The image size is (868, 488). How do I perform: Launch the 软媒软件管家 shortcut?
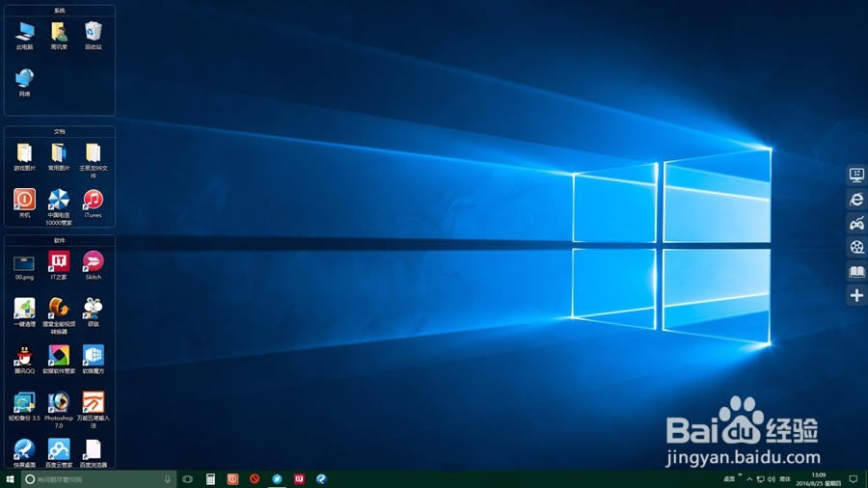[x=59, y=360]
